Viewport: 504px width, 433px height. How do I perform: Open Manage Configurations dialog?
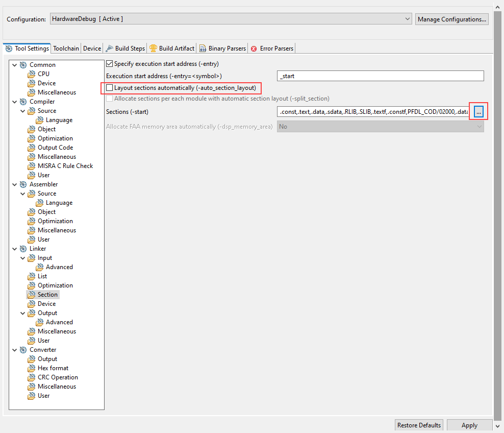pyautogui.click(x=451, y=19)
